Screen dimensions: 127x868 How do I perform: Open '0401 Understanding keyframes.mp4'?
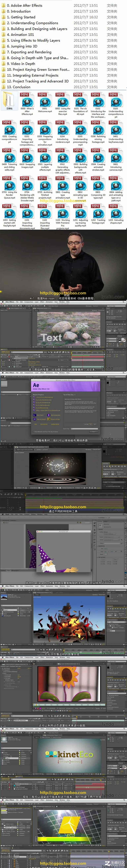point(116,132)
